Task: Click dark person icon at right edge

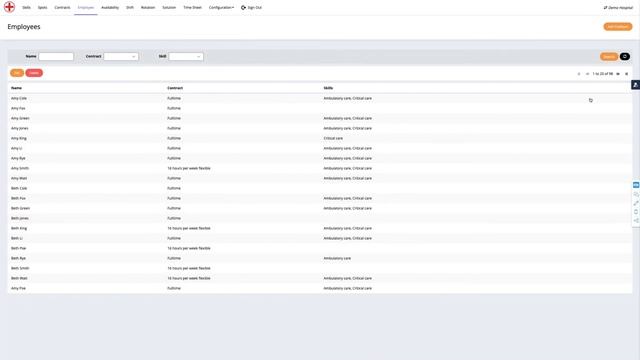Action: click(x=636, y=84)
